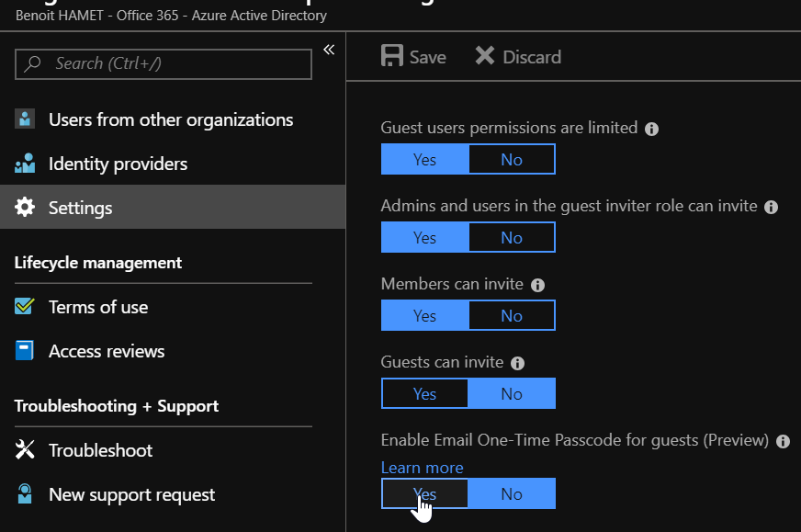Set guest inviter role invite to No

pyautogui.click(x=512, y=237)
